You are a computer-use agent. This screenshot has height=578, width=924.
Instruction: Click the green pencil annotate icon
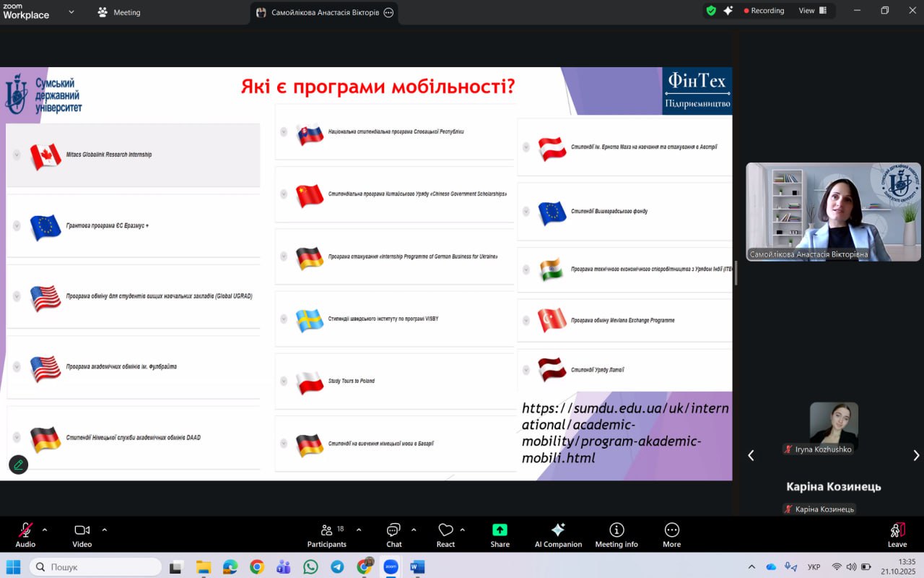click(x=19, y=465)
